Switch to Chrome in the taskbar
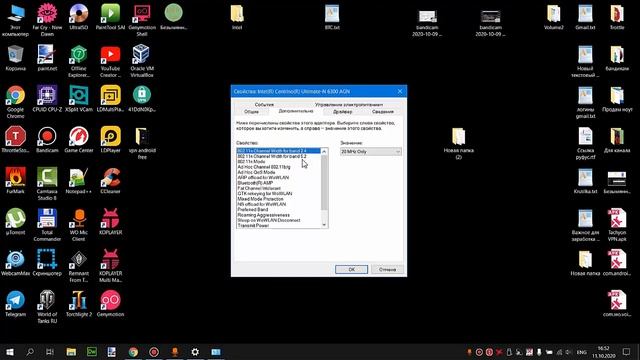Image resolution: width=640 pixels, height=360 pixels. pyautogui.click(x=133, y=351)
